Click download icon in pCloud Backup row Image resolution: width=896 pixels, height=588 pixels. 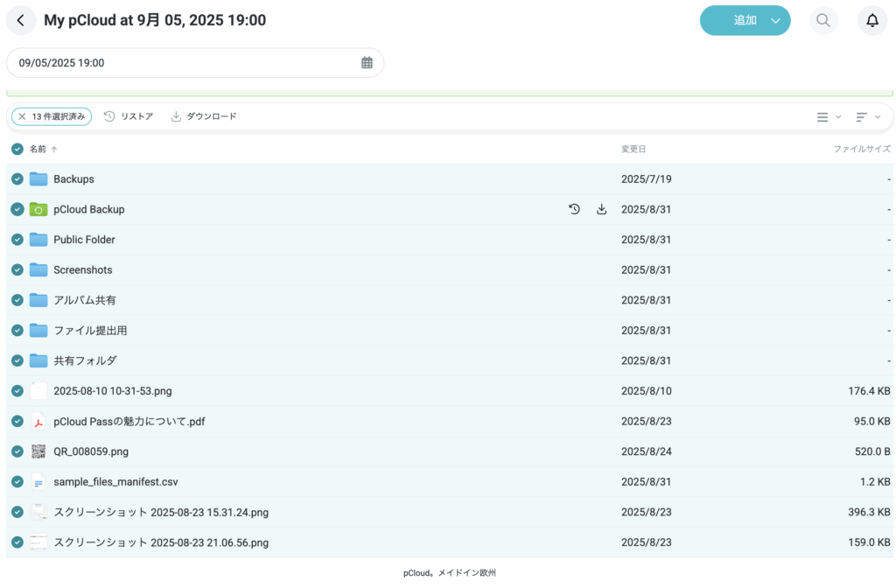[601, 209]
